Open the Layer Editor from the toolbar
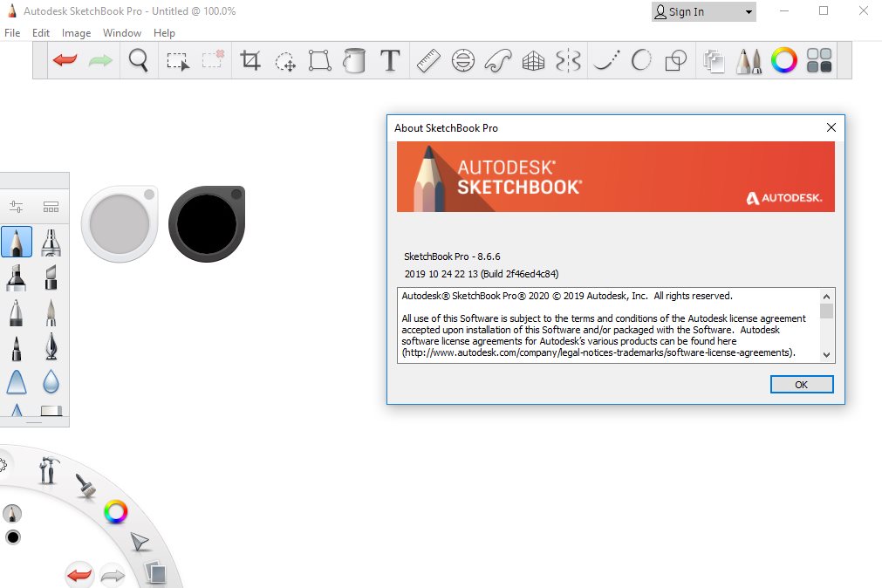 coord(714,61)
